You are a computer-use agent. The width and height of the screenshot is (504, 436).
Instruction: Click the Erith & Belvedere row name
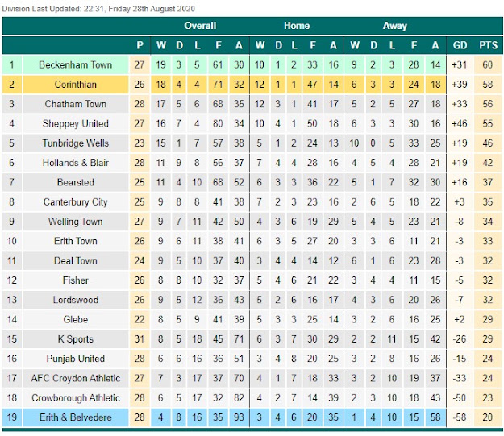[76, 417]
